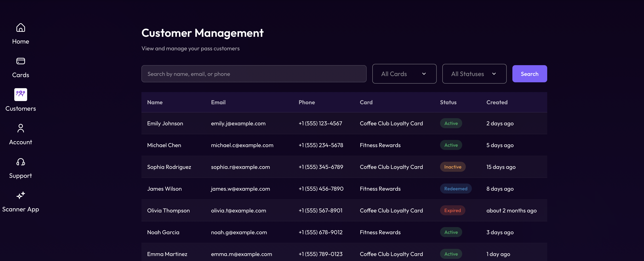Open michael.c@example.com email entry

pos(242,145)
